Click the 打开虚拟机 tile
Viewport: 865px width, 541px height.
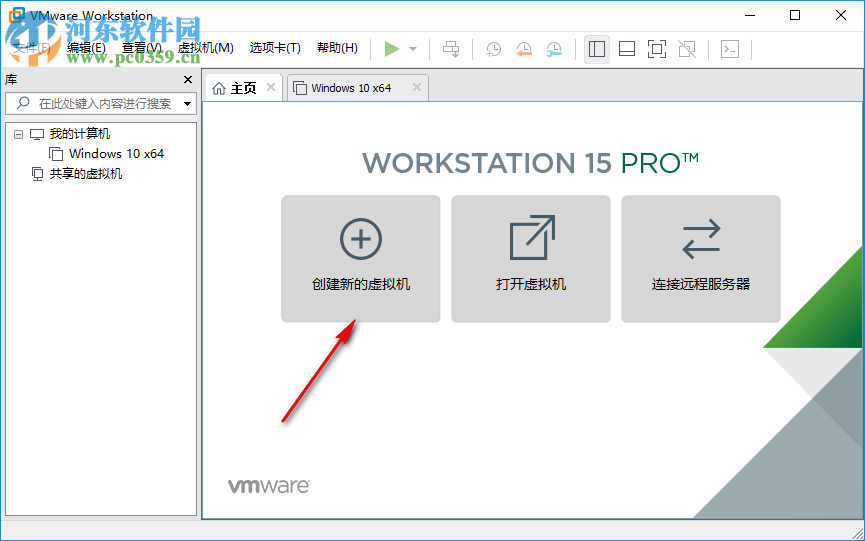point(531,259)
